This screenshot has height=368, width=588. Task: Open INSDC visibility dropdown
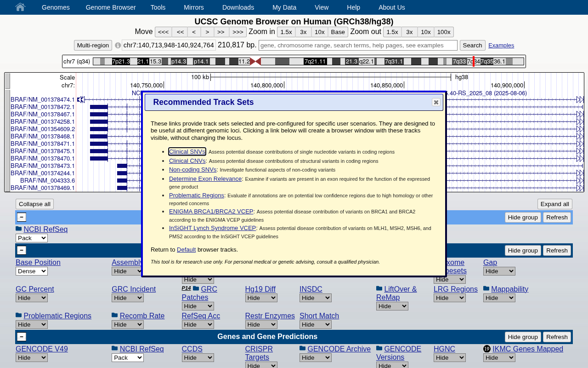(x=316, y=298)
